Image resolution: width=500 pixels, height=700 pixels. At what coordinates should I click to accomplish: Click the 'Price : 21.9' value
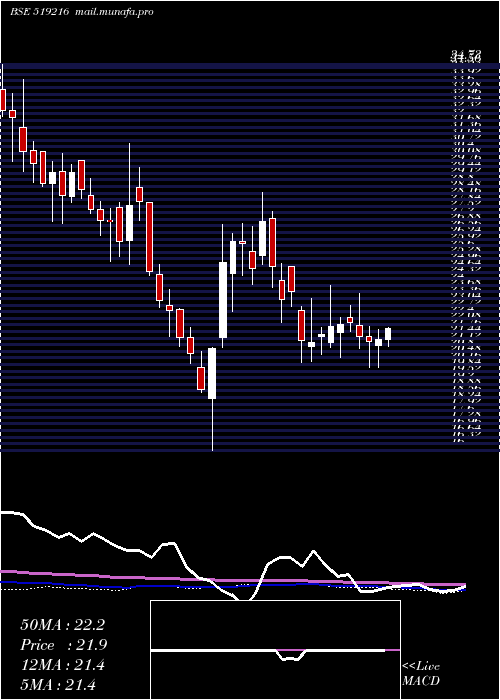click(64, 645)
